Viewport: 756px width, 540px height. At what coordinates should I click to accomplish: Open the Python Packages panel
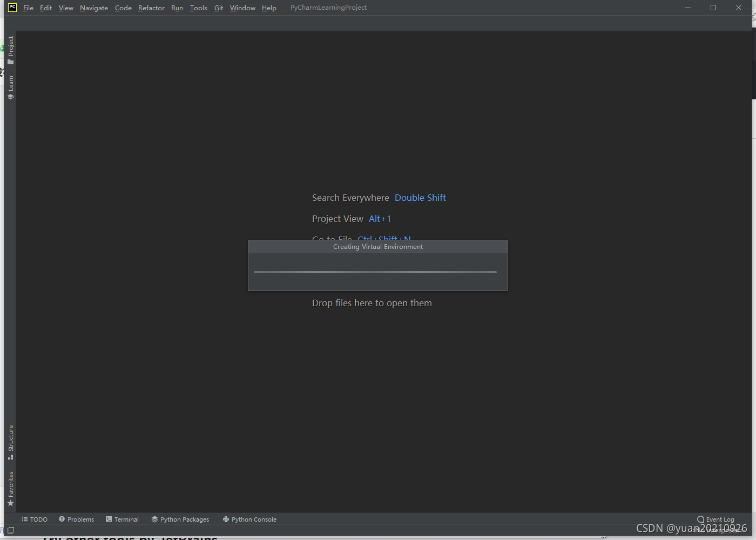(x=180, y=519)
